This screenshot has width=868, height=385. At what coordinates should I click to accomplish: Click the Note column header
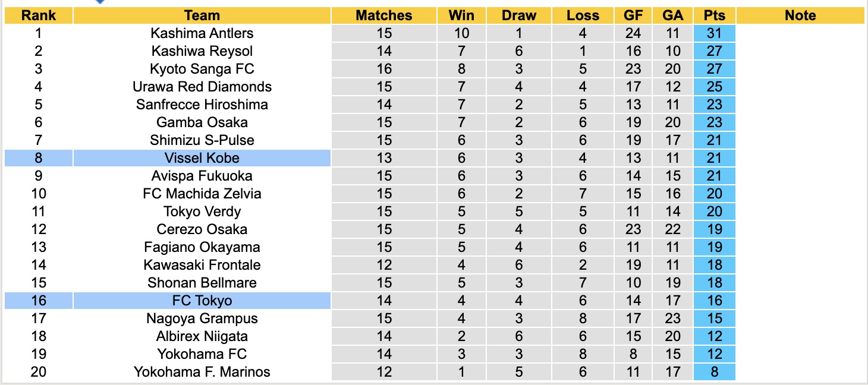point(800,15)
